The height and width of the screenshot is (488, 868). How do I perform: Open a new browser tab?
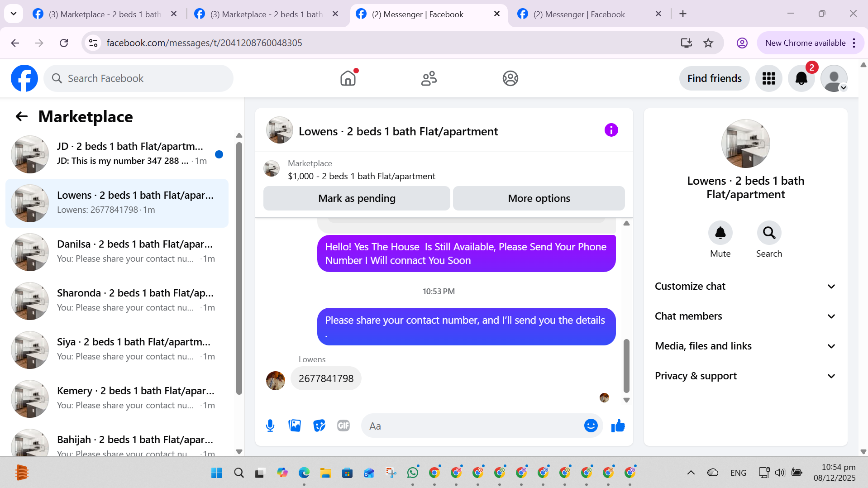point(683,14)
